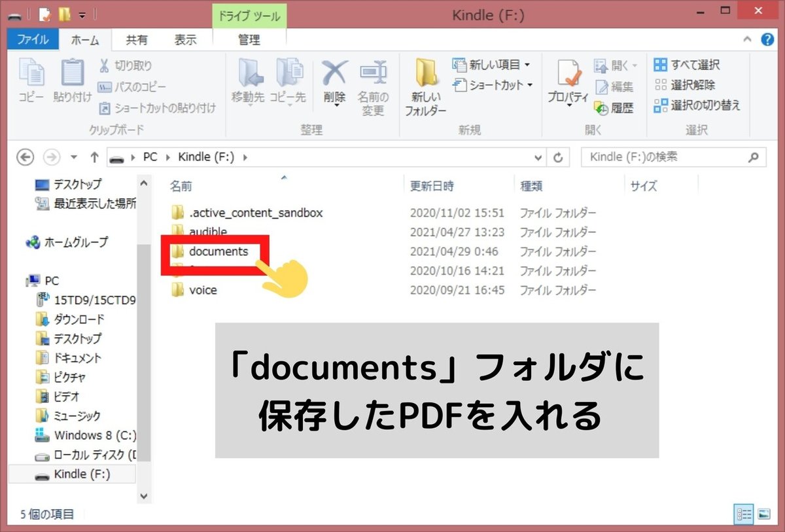Click the back navigation button
Screen dimensions: 785x532
click(x=25, y=157)
